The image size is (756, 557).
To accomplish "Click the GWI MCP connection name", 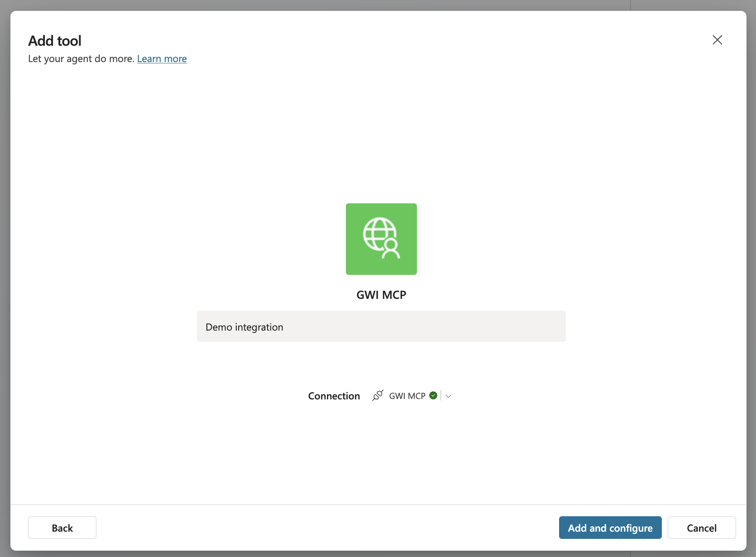I will tap(407, 396).
